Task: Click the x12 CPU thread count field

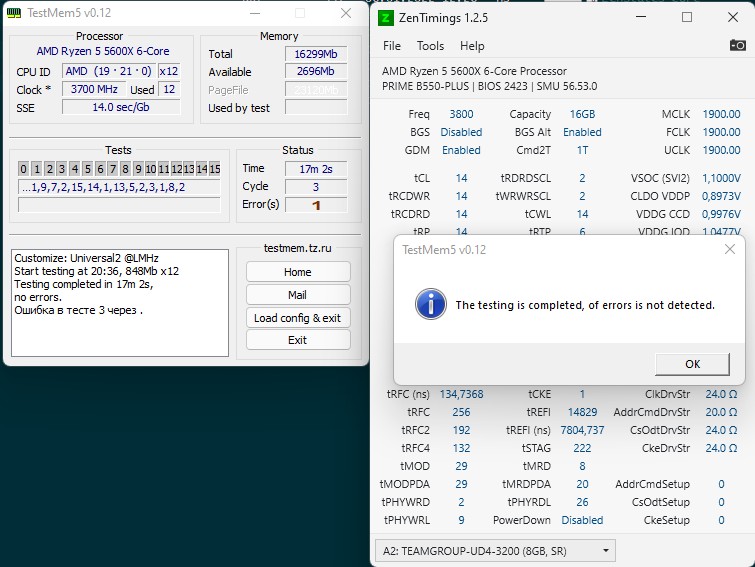Action: coord(169,71)
